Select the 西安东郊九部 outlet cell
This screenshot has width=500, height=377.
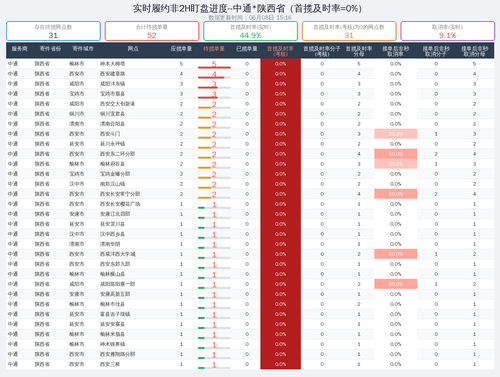click(x=115, y=264)
